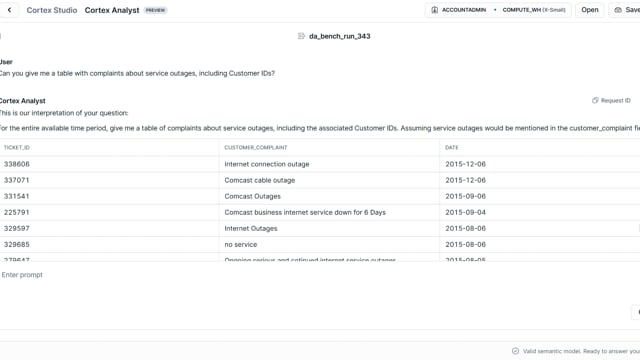Select the Cortex Analyst title
The image size is (640, 360).
[112, 10]
